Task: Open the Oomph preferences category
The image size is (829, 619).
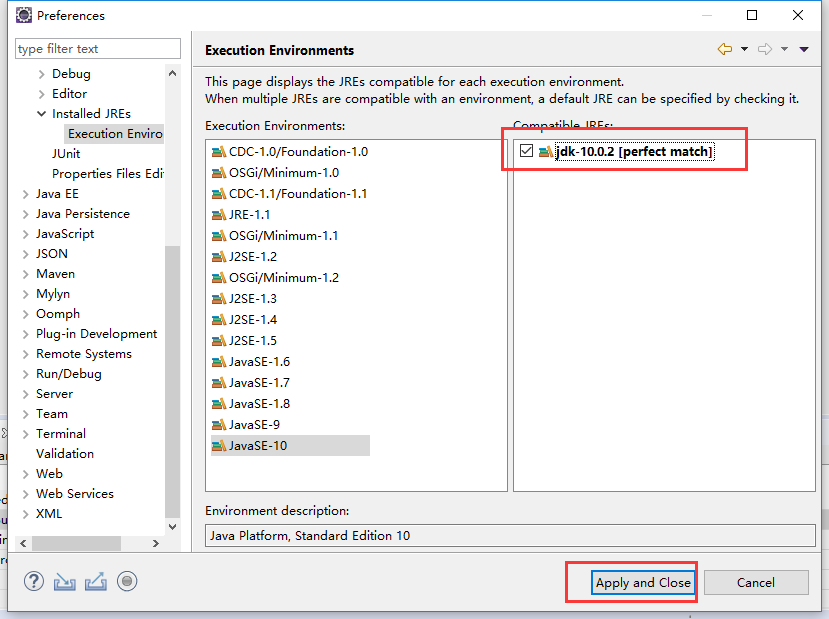Action: (58, 314)
